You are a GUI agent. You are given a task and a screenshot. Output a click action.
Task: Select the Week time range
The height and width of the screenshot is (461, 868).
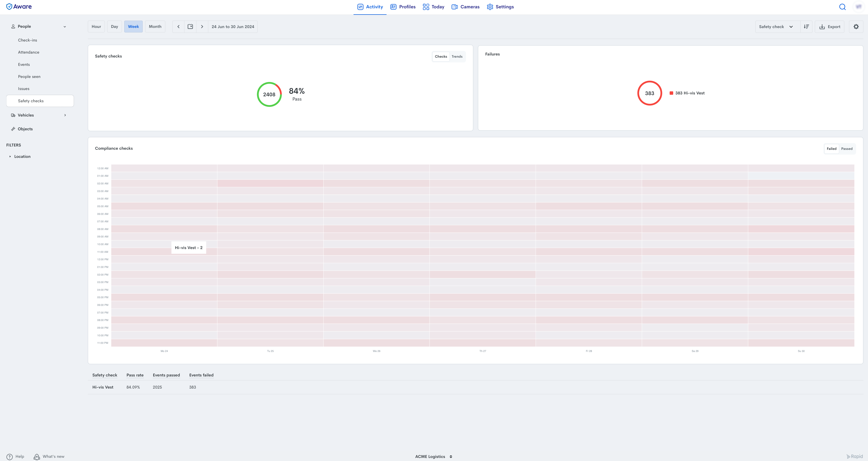coord(133,27)
